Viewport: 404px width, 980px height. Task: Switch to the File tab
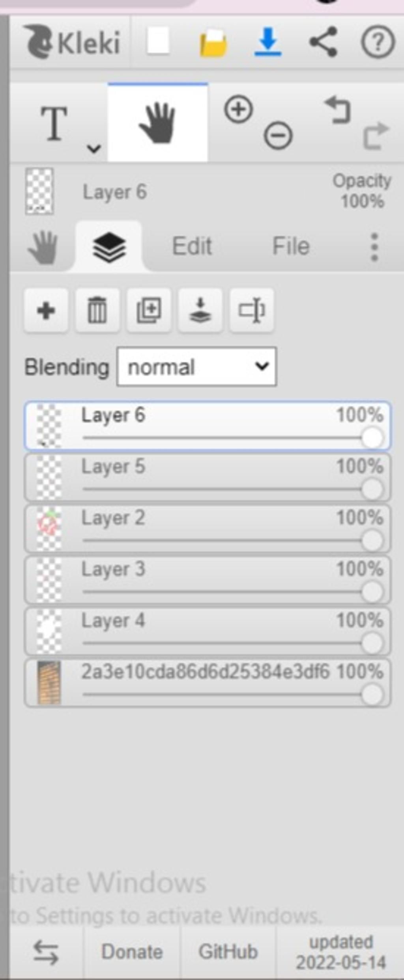click(291, 246)
